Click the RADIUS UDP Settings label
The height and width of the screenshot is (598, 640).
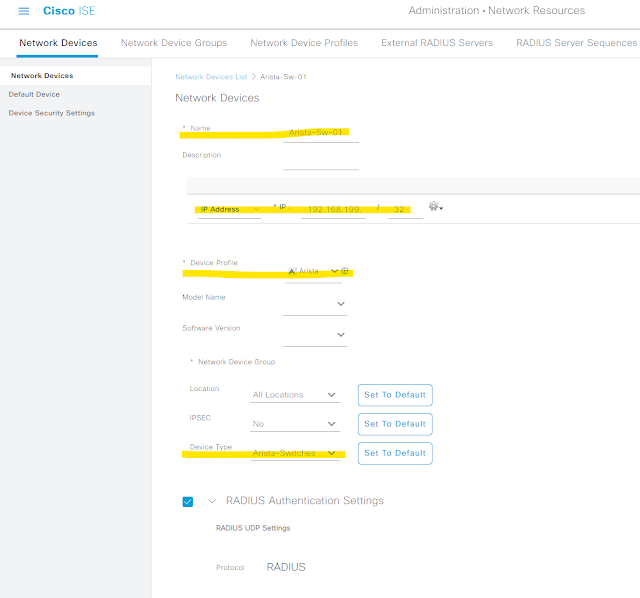tap(253, 528)
